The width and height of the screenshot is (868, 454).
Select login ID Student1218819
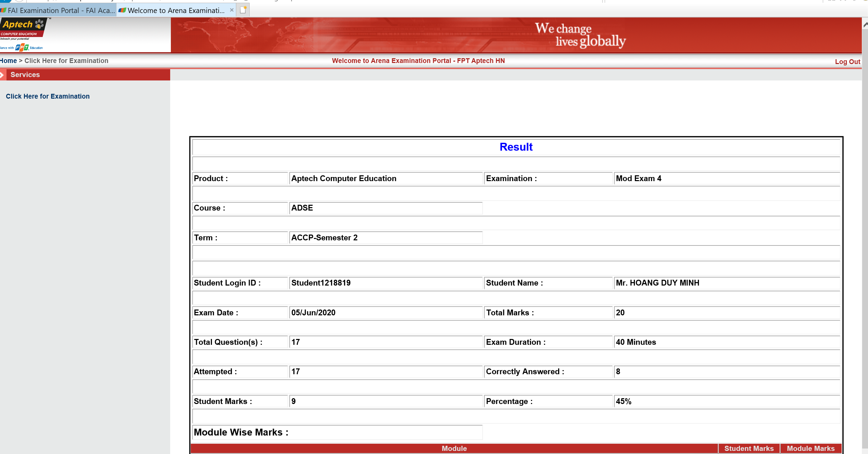[x=321, y=283]
